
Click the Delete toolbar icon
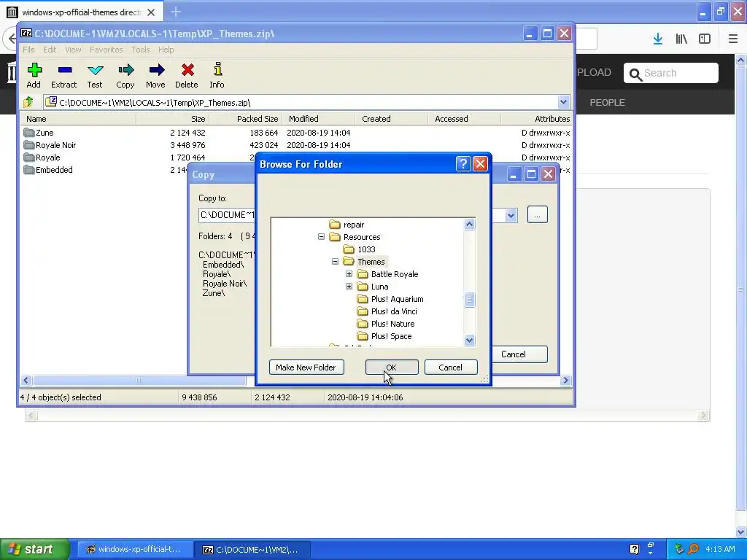(x=187, y=71)
